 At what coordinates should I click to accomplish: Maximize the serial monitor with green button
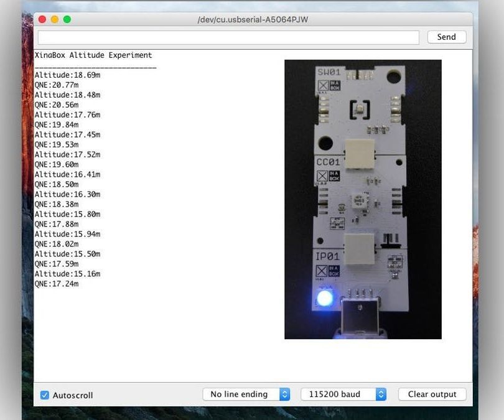tap(67, 19)
